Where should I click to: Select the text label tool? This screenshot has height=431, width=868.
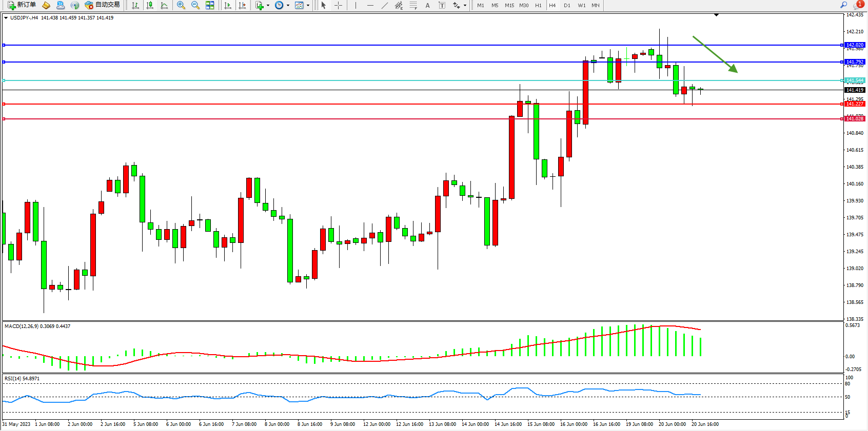pos(427,5)
